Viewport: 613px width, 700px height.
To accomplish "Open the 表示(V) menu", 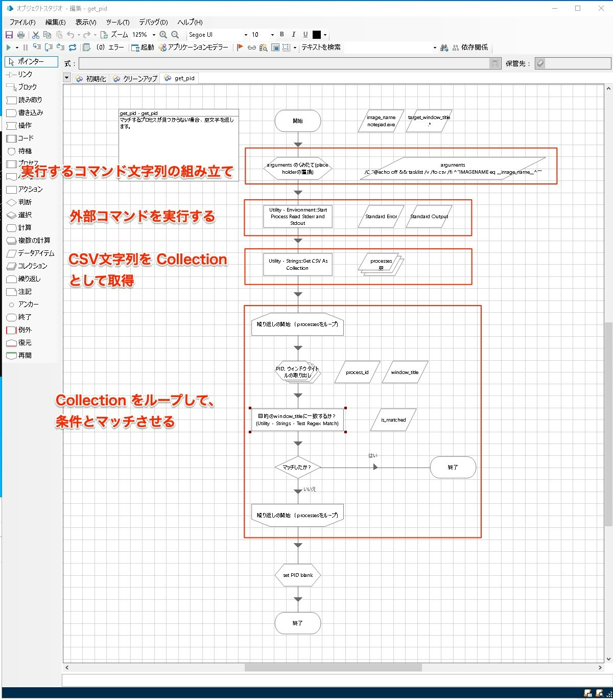I will [85, 22].
